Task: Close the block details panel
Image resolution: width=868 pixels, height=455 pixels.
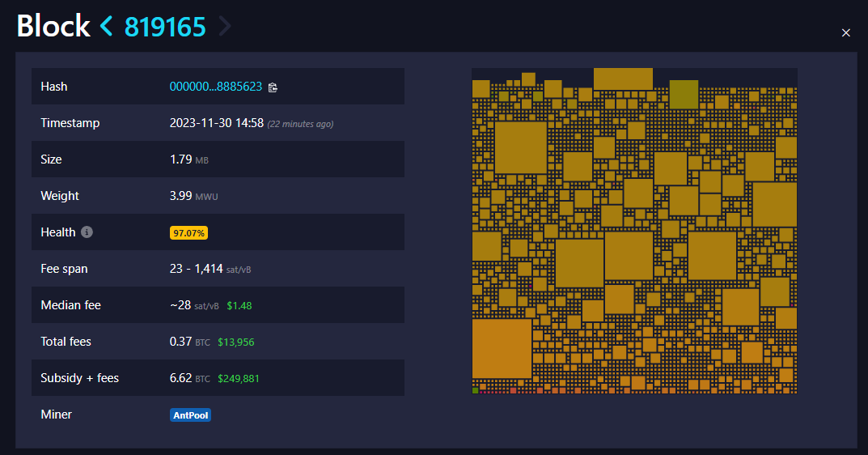Action: click(x=846, y=32)
